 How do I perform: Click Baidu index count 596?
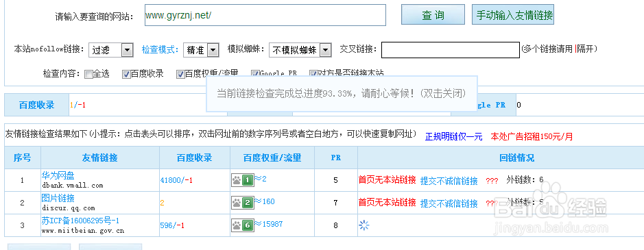click(167, 225)
